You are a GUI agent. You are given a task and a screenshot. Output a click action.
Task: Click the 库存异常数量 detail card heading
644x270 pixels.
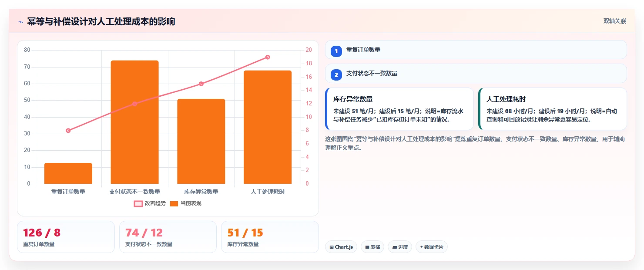click(x=353, y=99)
